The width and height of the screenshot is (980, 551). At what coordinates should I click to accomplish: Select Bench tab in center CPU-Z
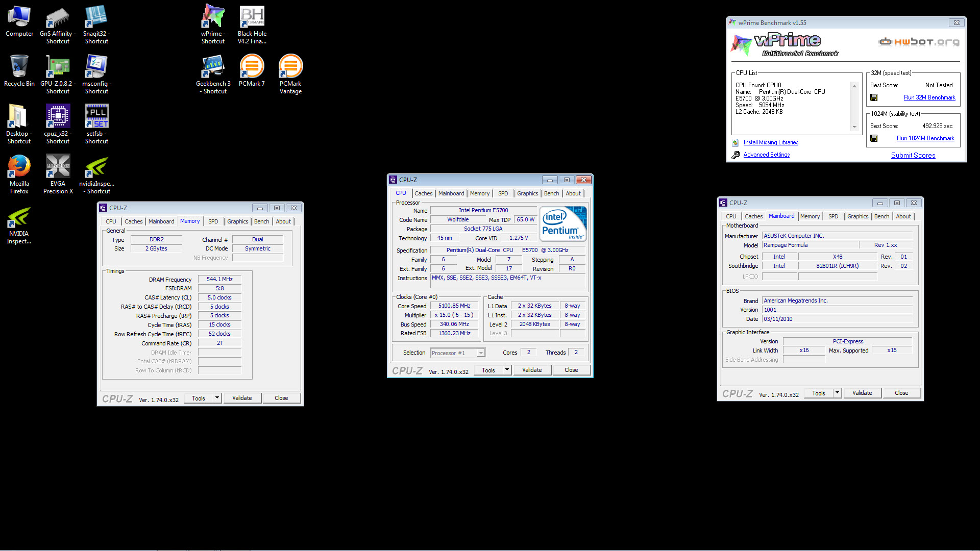click(x=551, y=193)
